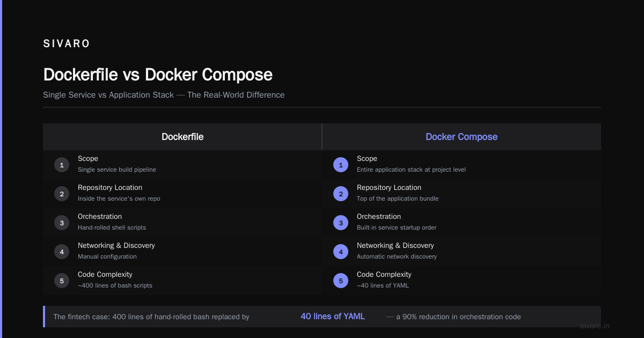Click 'Inside the service's own repo'
The height and width of the screenshot is (338, 644).
[x=119, y=199]
